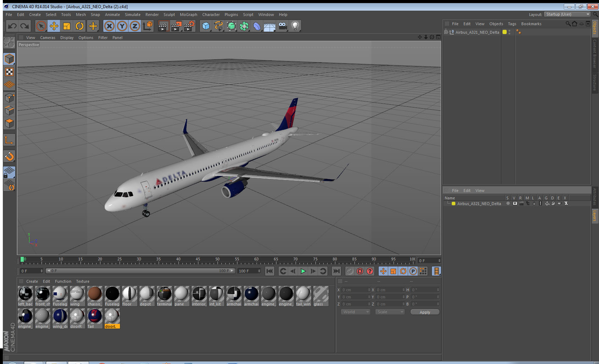Click the current frame 0 F field
Screen dimensions: 599x364
(x=429, y=261)
